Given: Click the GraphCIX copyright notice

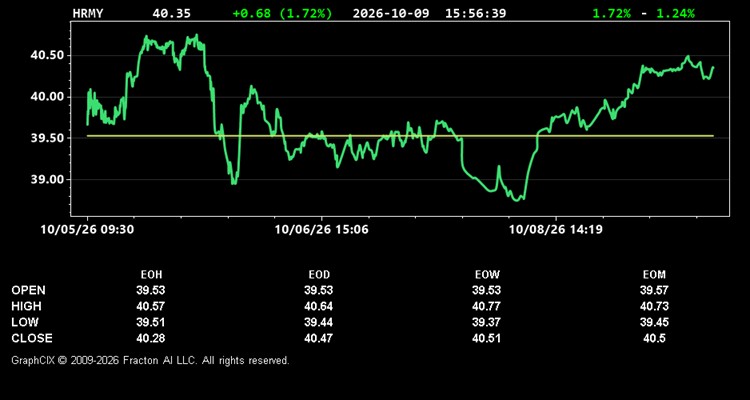Looking at the screenshot, I should coord(150,360).
